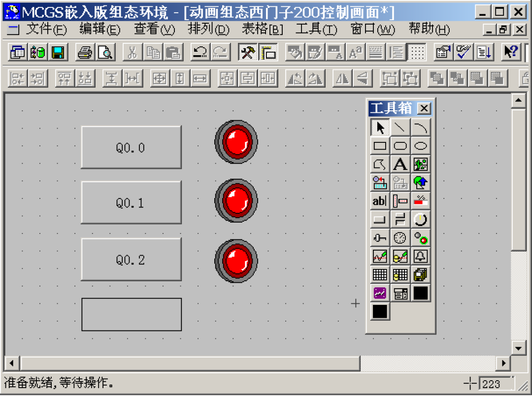Open the 帮助(H) menu
This screenshot has height=396, width=532.
click(x=429, y=29)
